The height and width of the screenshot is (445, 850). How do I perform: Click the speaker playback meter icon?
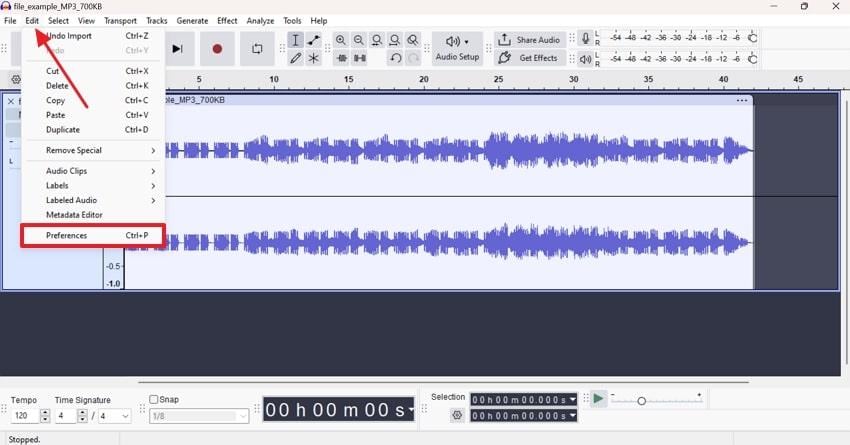coord(585,59)
